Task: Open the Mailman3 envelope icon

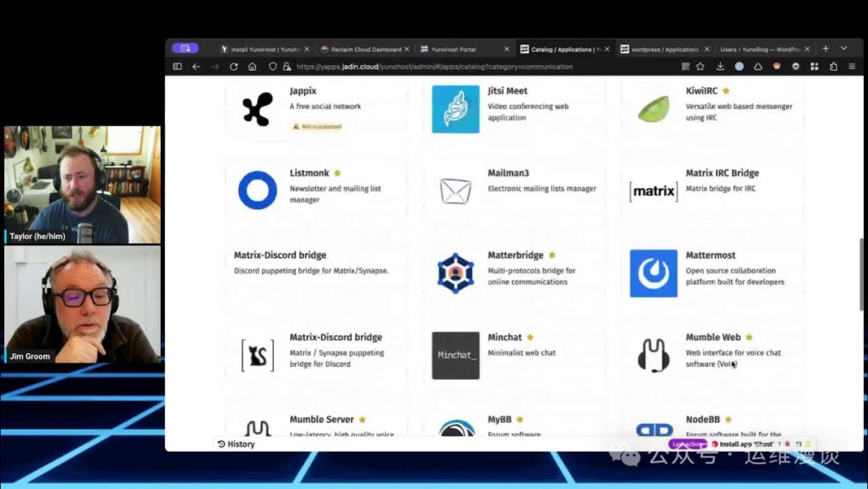Action: 456,191
